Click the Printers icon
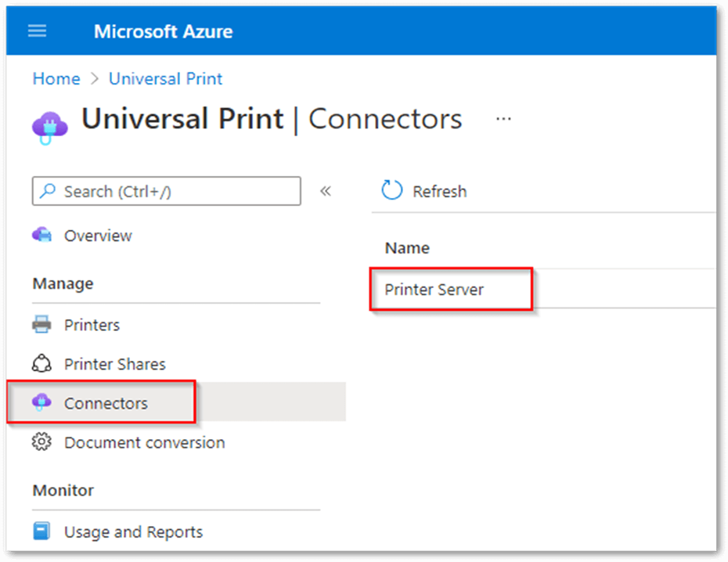This screenshot has height=562, width=728. click(x=41, y=324)
